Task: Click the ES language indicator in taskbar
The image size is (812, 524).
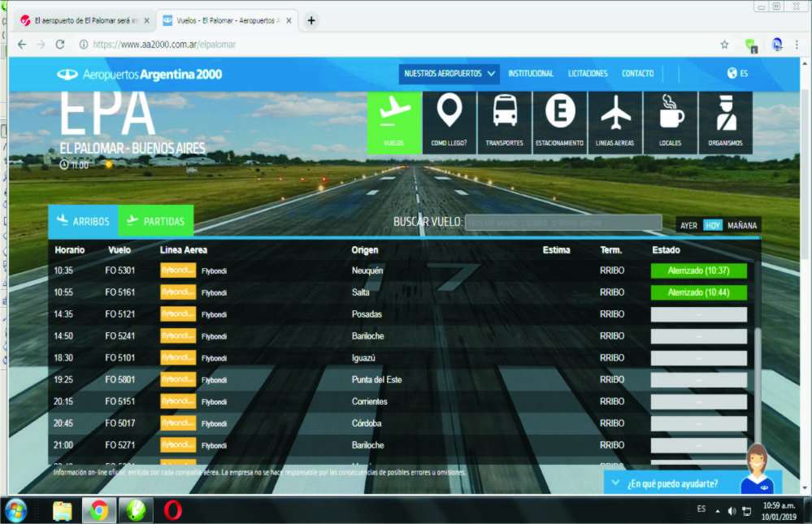Action: pyautogui.click(x=701, y=509)
